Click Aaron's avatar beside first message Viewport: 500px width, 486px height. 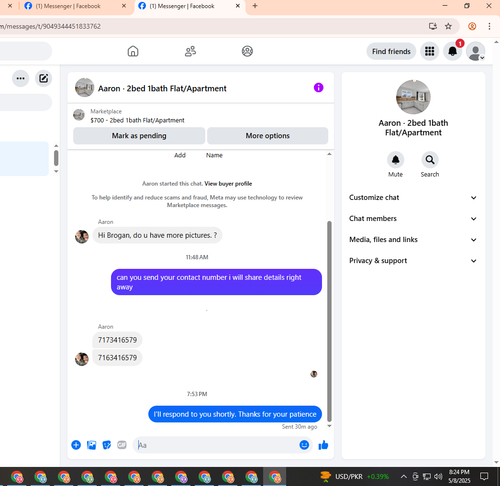pos(82,237)
